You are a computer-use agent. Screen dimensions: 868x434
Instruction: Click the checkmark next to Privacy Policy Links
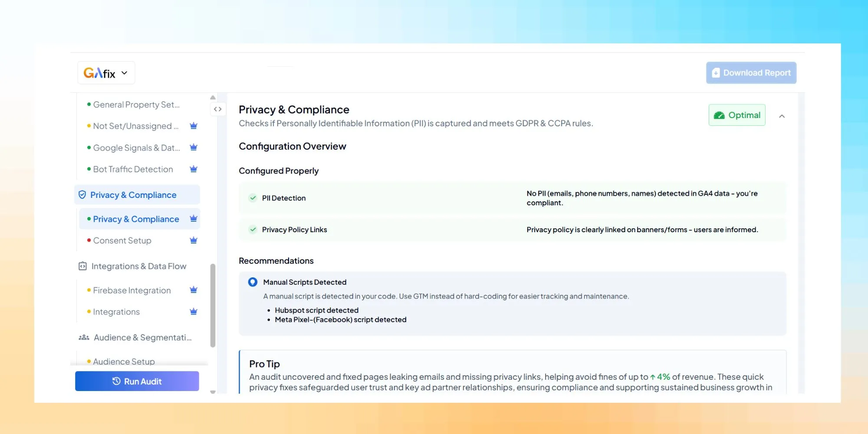pyautogui.click(x=253, y=230)
